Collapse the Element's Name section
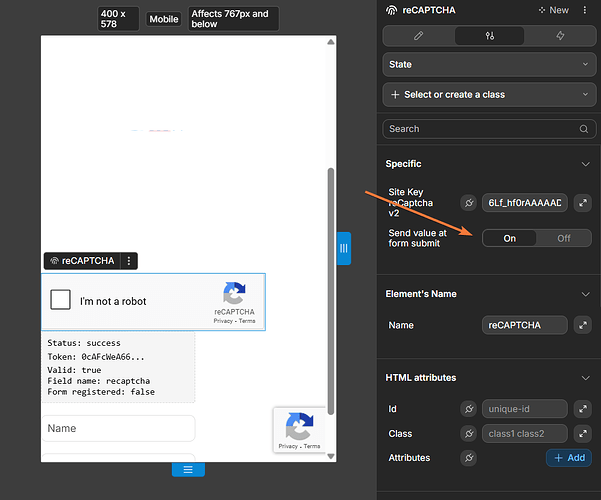 pyautogui.click(x=585, y=294)
